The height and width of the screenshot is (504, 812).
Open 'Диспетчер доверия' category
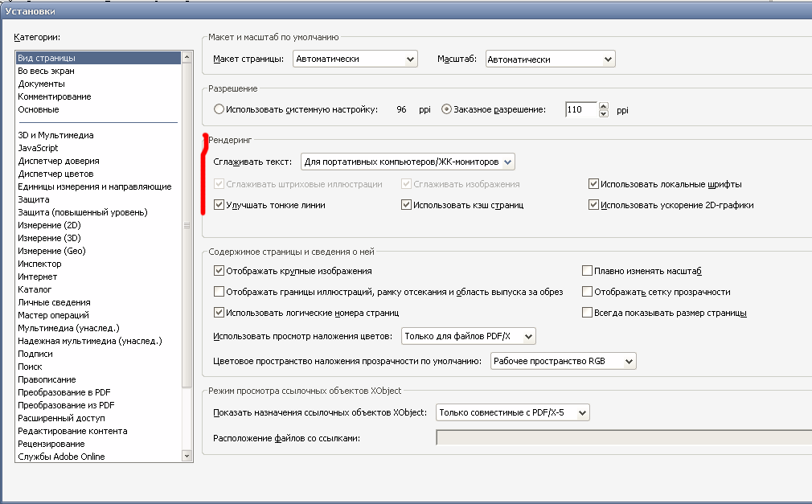click(59, 161)
